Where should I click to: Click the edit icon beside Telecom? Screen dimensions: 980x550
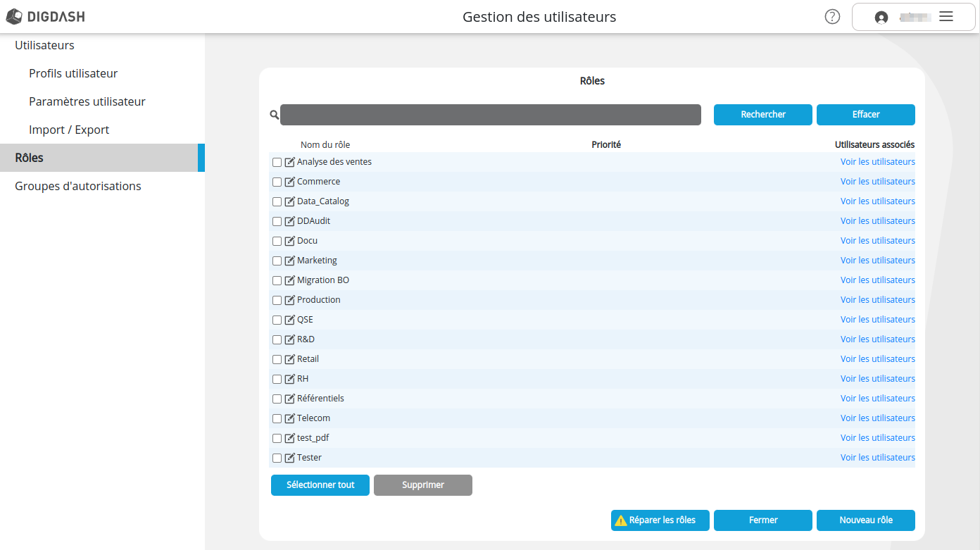pos(289,418)
